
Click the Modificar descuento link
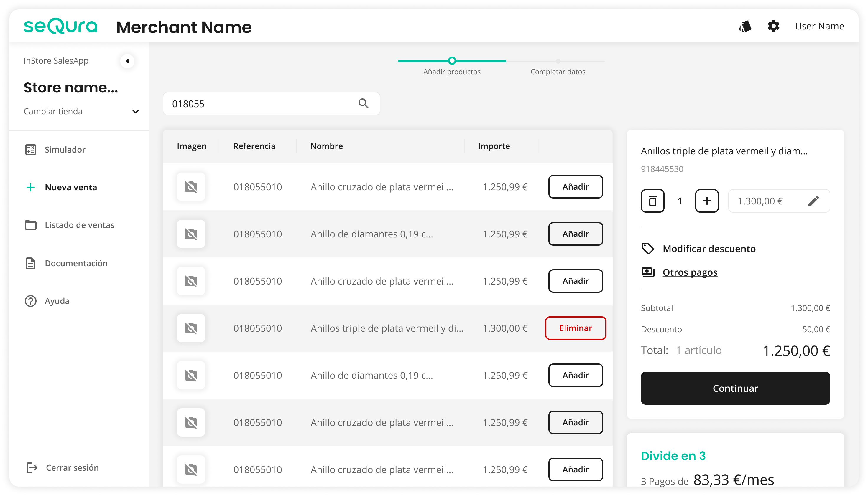tap(709, 249)
